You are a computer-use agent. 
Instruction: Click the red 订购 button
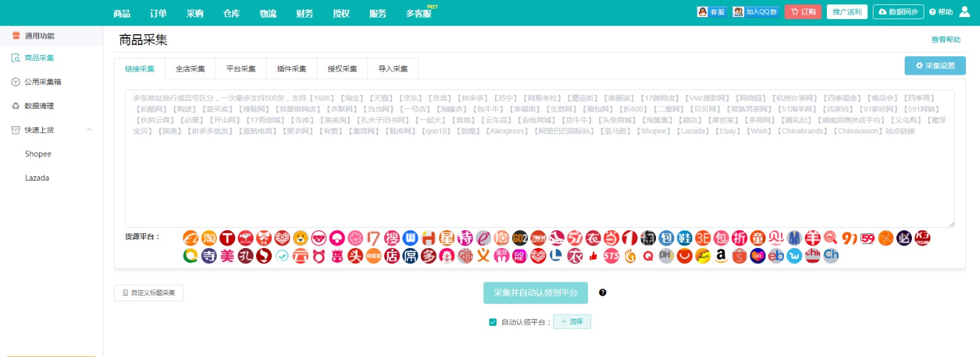pos(804,12)
